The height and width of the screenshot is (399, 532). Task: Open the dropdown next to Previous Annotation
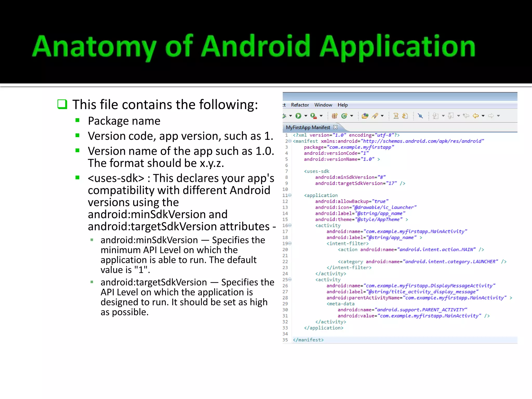pyautogui.click(x=458, y=116)
